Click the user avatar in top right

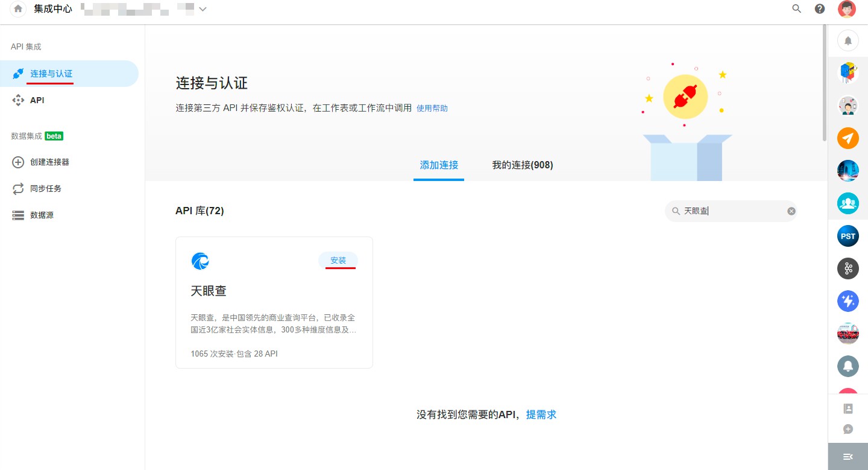tap(847, 9)
